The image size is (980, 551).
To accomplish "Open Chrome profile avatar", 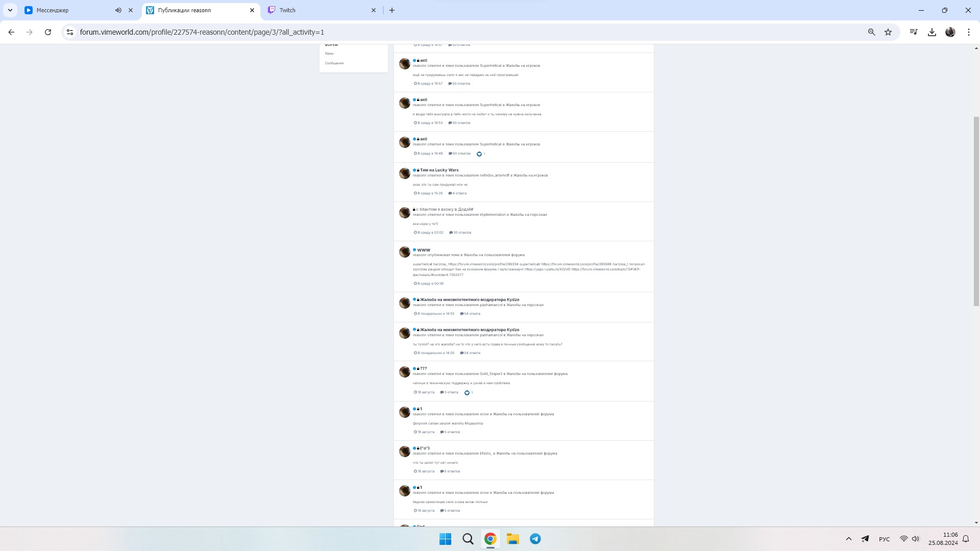I will click(x=950, y=32).
